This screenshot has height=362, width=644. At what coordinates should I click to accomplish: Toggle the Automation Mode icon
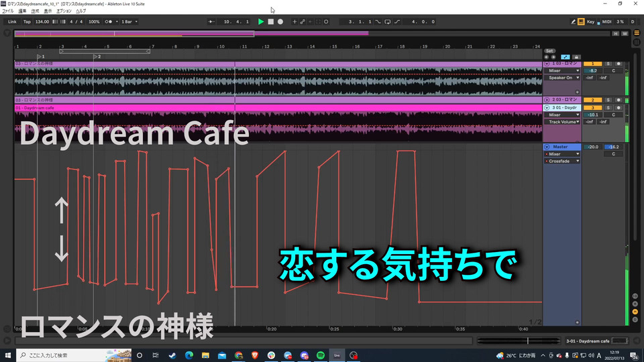point(566,57)
